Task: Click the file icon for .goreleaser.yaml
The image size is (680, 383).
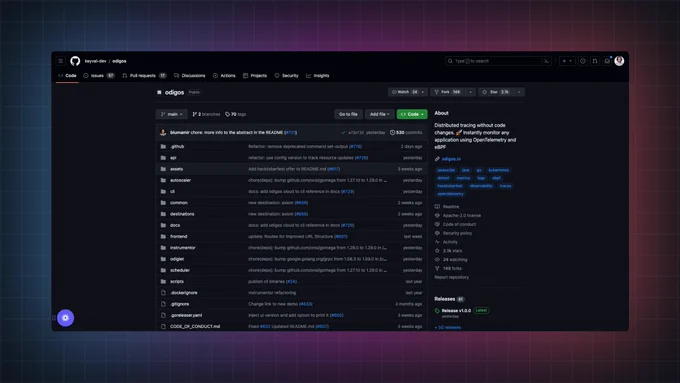Action: [163, 315]
